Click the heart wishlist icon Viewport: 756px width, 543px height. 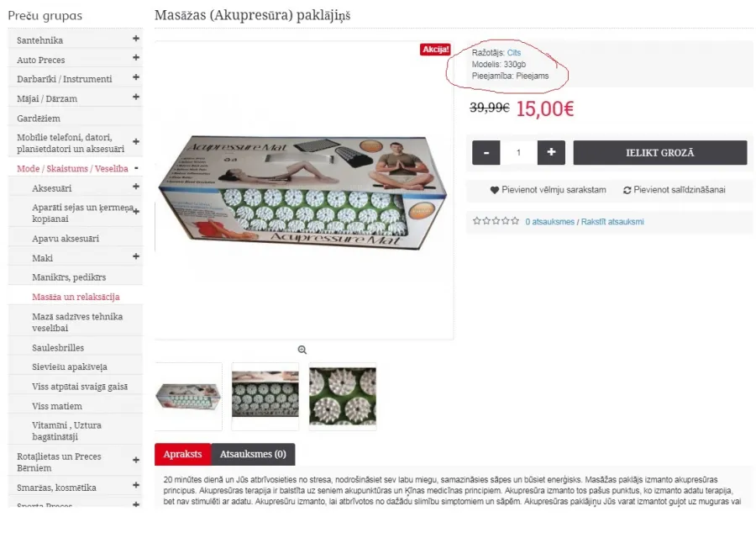pyautogui.click(x=494, y=190)
